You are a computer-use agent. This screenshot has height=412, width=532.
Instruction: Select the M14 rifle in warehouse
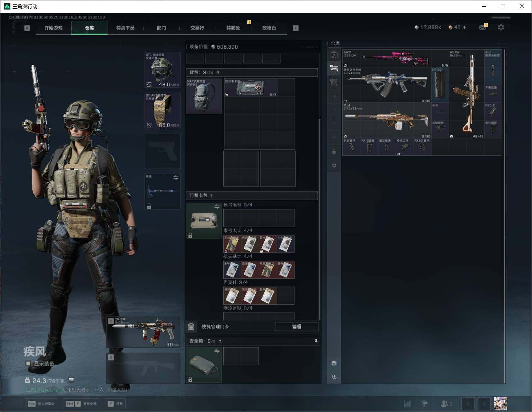(x=387, y=120)
